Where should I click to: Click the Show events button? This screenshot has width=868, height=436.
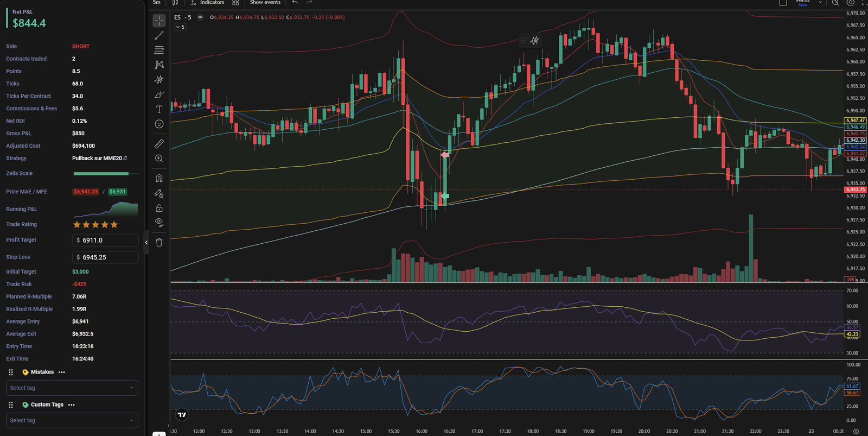click(x=265, y=3)
